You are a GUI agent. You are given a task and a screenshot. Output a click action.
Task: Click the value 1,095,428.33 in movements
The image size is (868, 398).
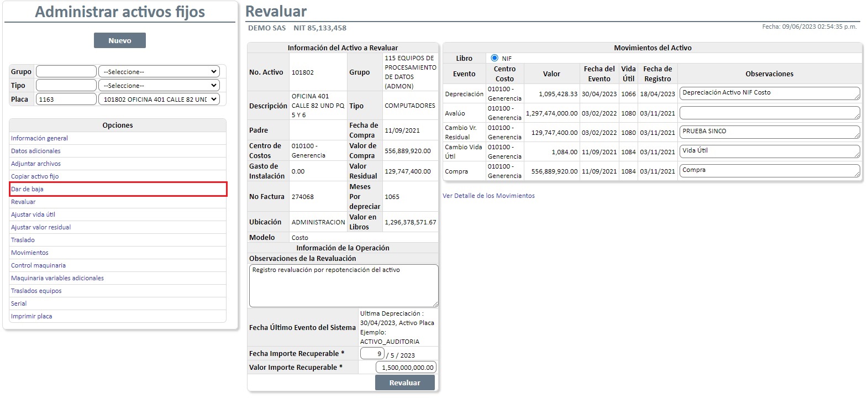click(x=558, y=94)
